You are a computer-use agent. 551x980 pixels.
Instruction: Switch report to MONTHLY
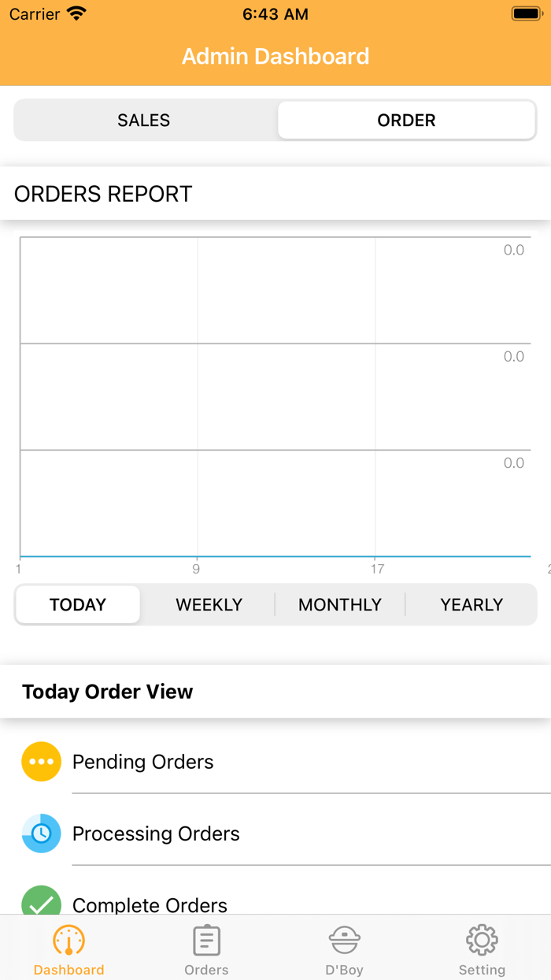pyautogui.click(x=340, y=605)
